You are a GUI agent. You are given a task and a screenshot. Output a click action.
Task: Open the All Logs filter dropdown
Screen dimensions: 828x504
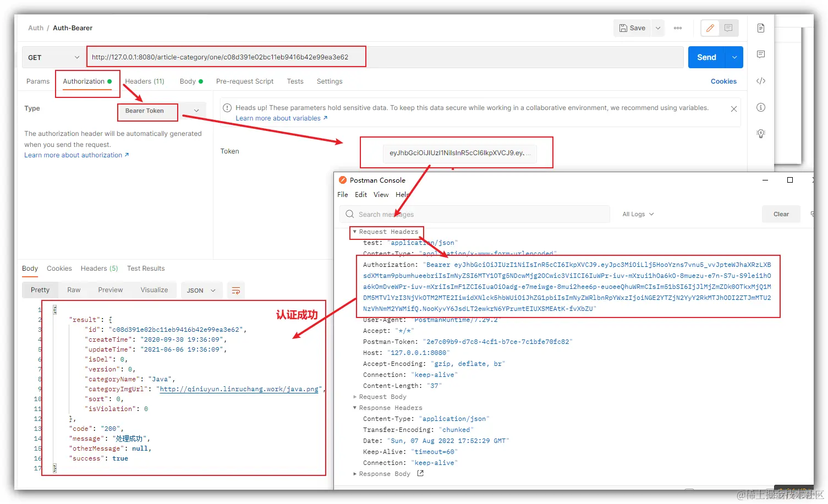(x=638, y=214)
